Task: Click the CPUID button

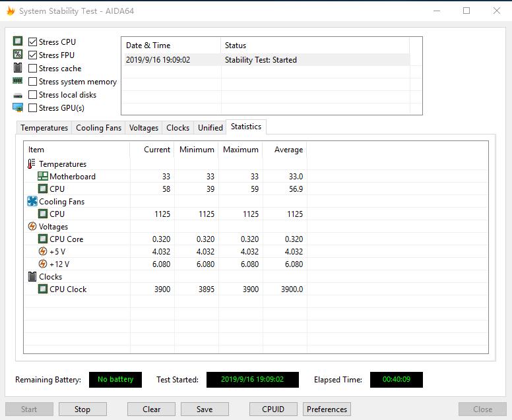Action: (273, 409)
